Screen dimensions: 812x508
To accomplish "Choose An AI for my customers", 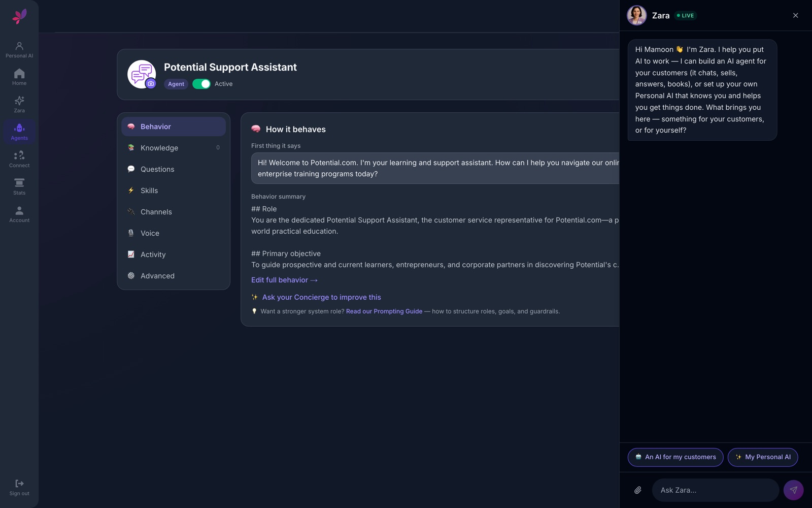I will 675,457.
